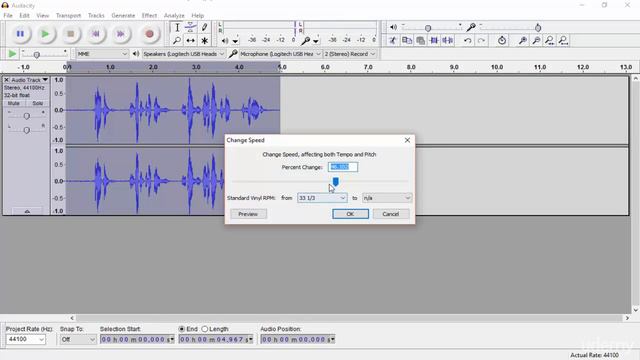
Task: Click the Silence audio icon
Action: [x=448, y=40]
